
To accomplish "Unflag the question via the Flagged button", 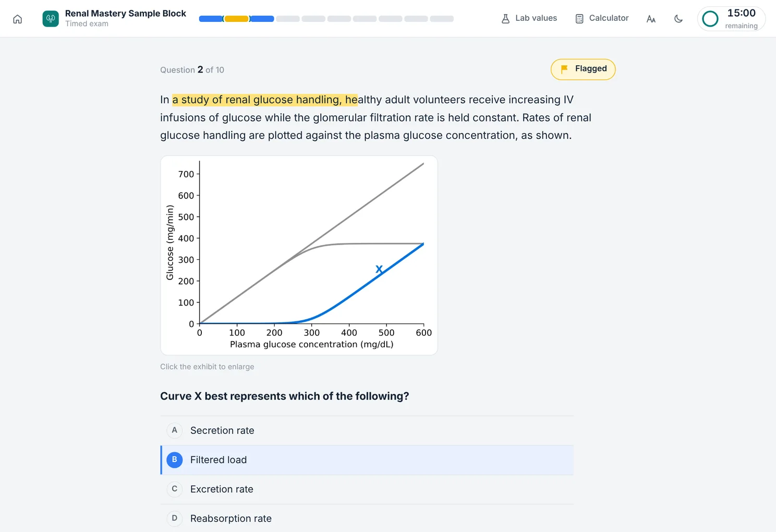I will [583, 69].
